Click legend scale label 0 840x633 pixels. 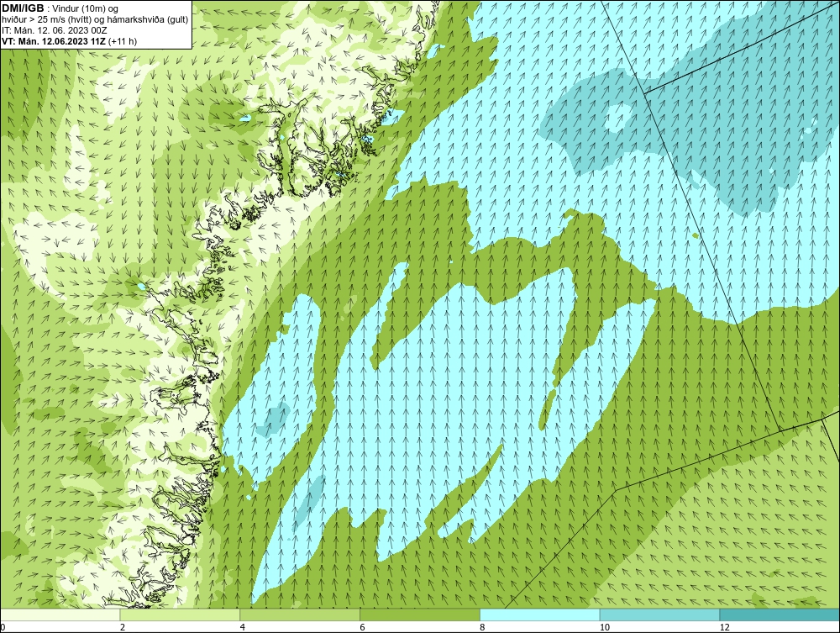[3, 627]
